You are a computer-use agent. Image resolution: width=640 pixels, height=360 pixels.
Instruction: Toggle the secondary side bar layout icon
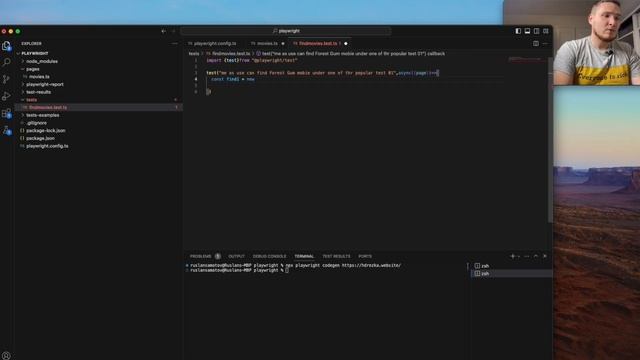coord(536,31)
